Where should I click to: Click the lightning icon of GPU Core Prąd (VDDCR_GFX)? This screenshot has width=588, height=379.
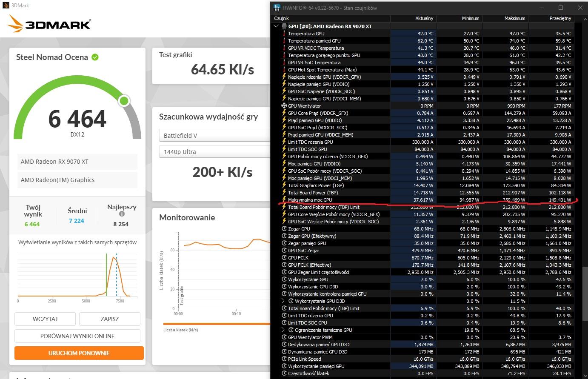pyautogui.click(x=284, y=113)
